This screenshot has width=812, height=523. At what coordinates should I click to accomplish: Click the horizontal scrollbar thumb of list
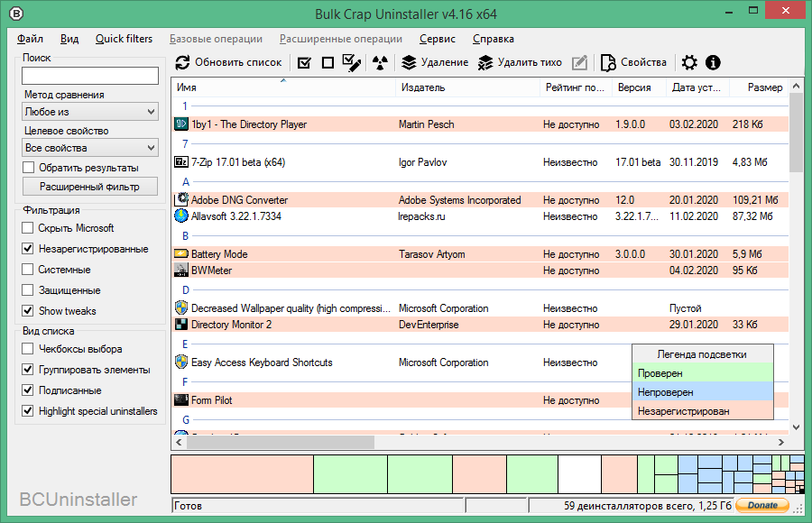281,442
